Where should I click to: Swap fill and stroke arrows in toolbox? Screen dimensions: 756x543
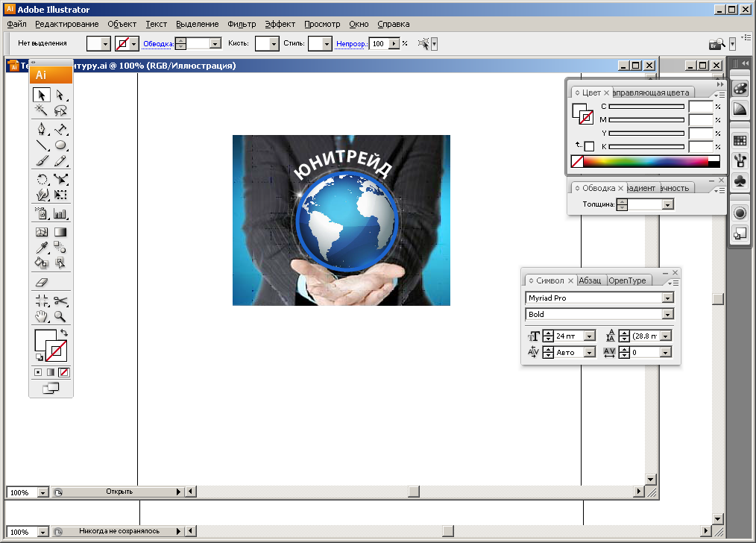(64, 333)
